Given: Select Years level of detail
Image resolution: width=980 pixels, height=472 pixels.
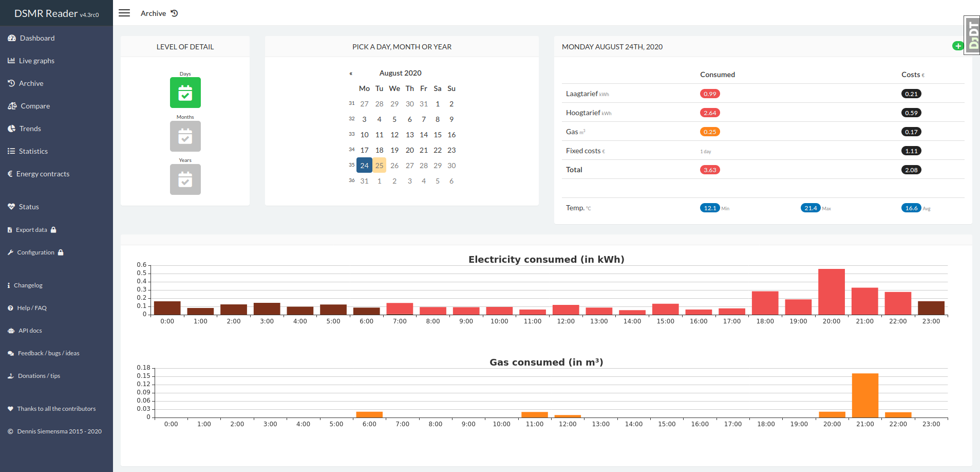Looking at the screenshot, I should click(x=185, y=179).
